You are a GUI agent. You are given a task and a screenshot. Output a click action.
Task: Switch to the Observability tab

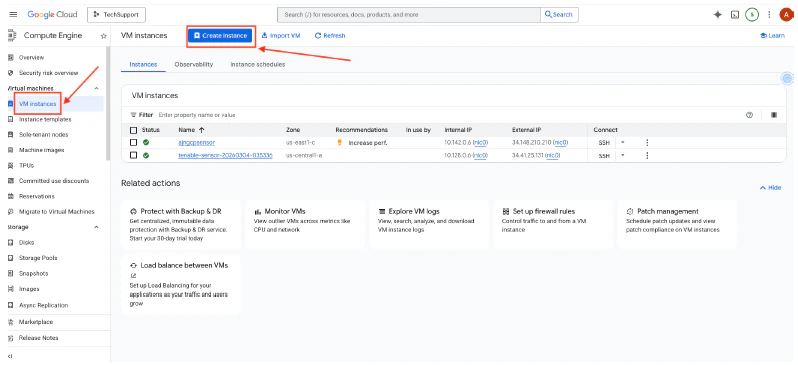pyautogui.click(x=193, y=65)
